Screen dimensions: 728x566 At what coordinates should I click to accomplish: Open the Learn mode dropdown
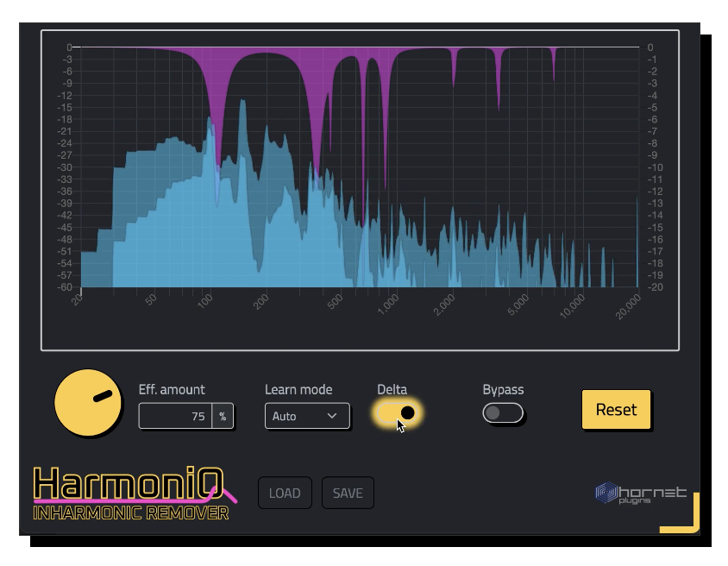[306, 416]
